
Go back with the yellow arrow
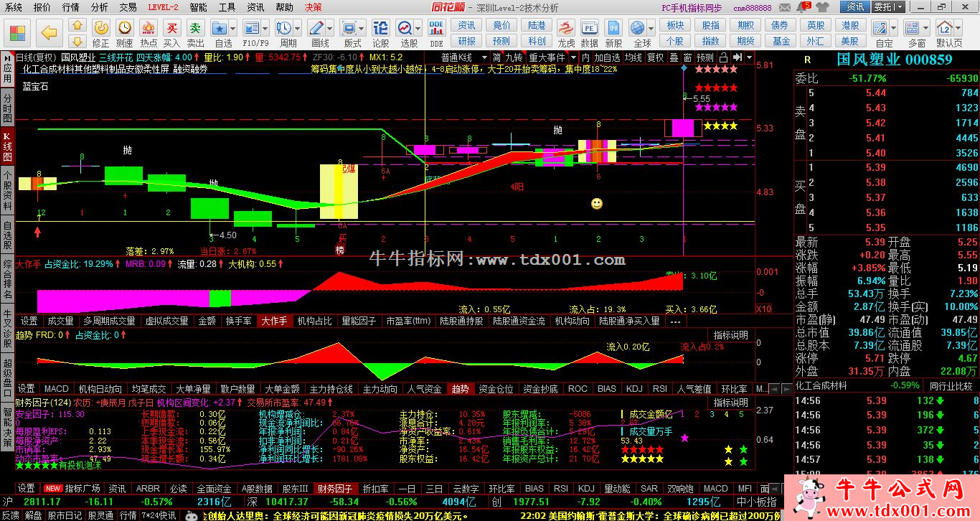49,32
